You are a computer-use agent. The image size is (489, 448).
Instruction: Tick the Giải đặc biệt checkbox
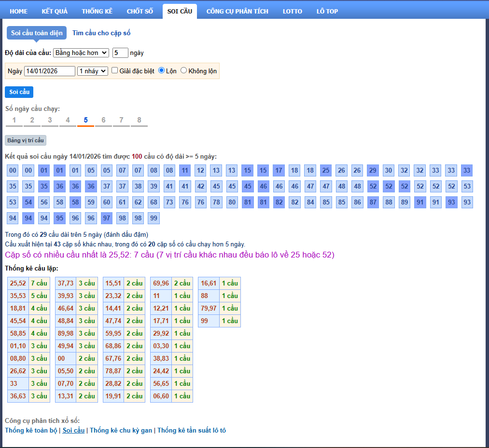click(x=115, y=70)
